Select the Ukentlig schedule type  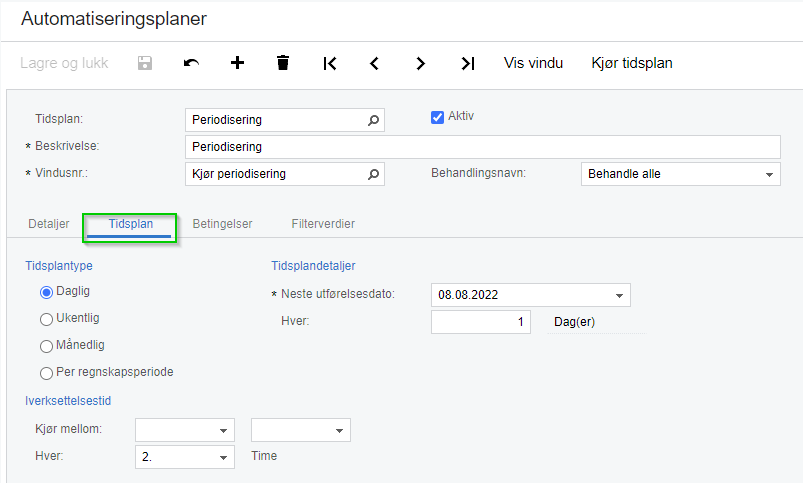pyautogui.click(x=46, y=319)
